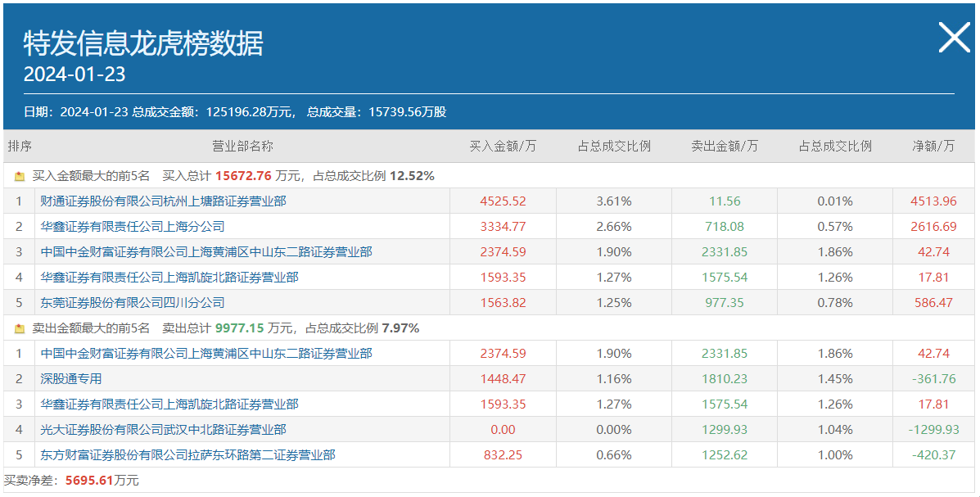Open the 深股通专用 link
Screen dimensions: 980x497
(x=70, y=379)
